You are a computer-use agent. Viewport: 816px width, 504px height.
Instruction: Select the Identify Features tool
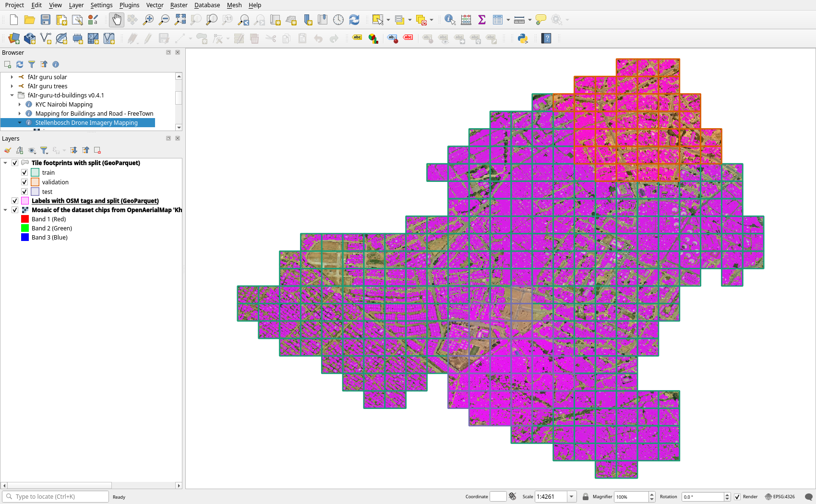(450, 20)
